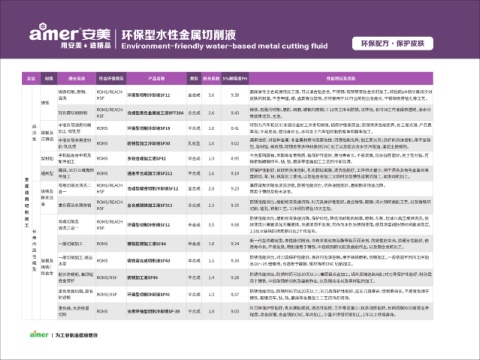This screenshot has width=480, height=360.
Task: Select the product name ending in SF311
Action: (x=150, y=205)
